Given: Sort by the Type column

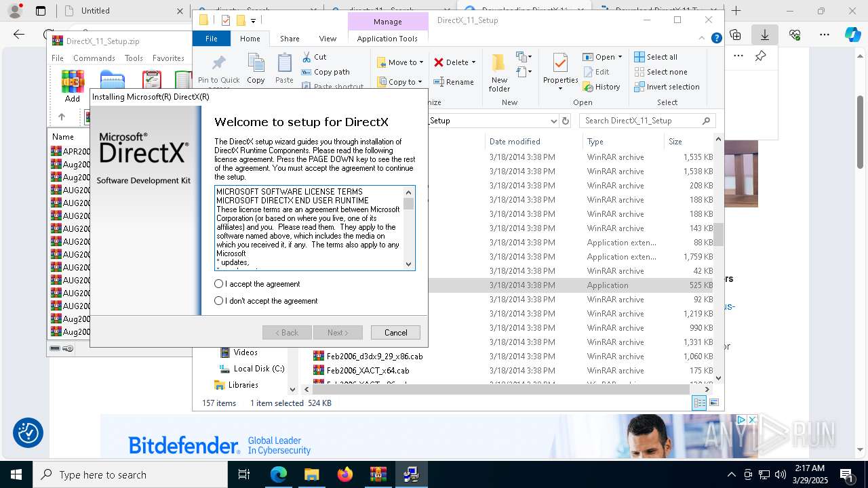Looking at the screenshot, I should [x=595, y=142].
